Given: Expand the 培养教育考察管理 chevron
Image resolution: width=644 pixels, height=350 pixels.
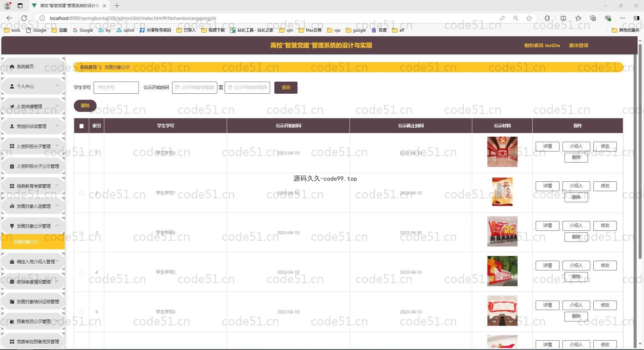Looking at the screenshot, I should coord(57,185).
